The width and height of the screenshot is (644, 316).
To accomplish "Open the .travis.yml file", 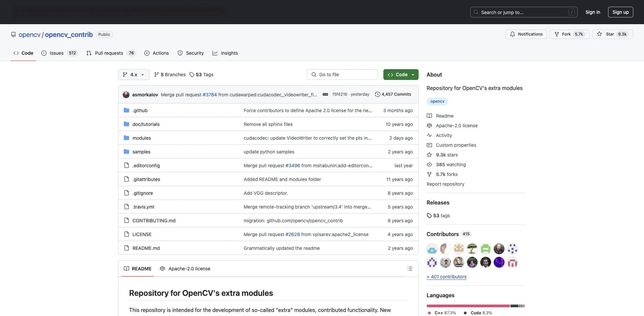I will [143, 207].
